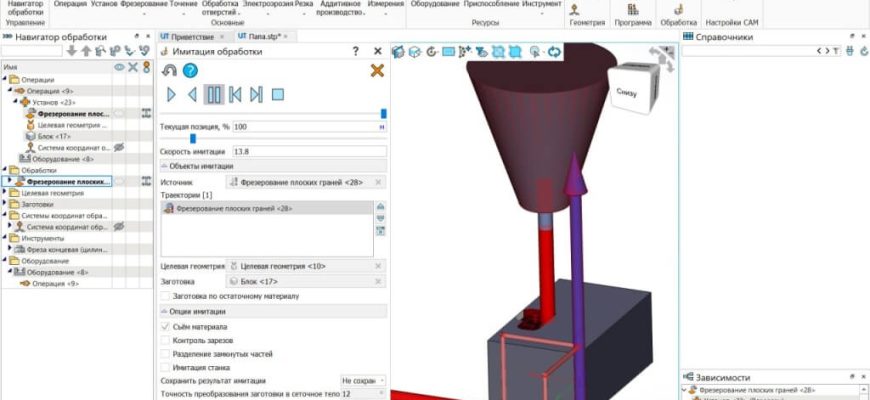Start simulation with the play forward button
Image resolution: width=870 pixels, height=400 pixels.
coord(171,95)
